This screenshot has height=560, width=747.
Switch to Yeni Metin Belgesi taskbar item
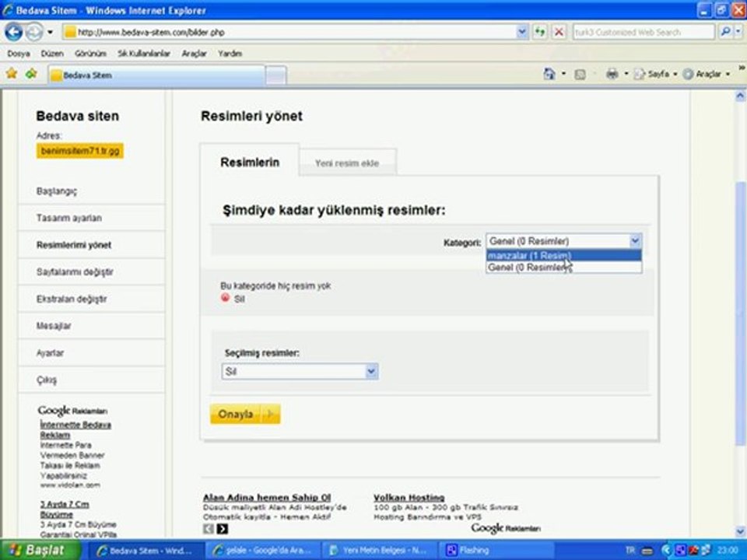381,551
